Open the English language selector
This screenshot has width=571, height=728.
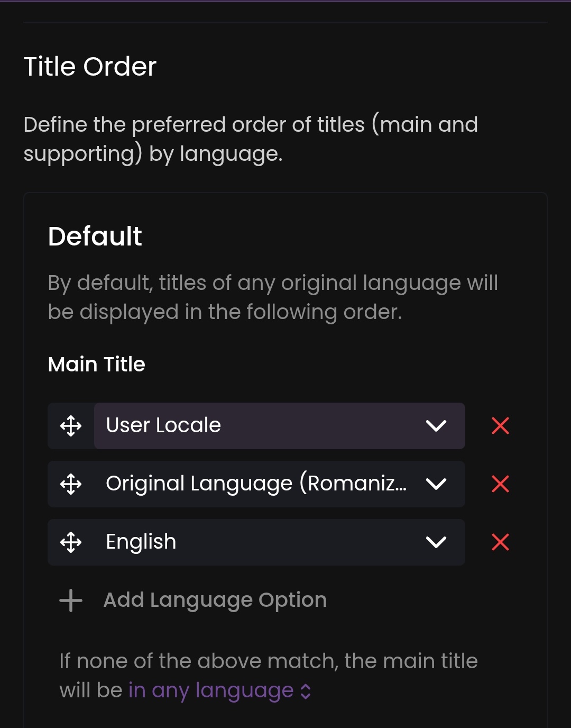point(254,542)
